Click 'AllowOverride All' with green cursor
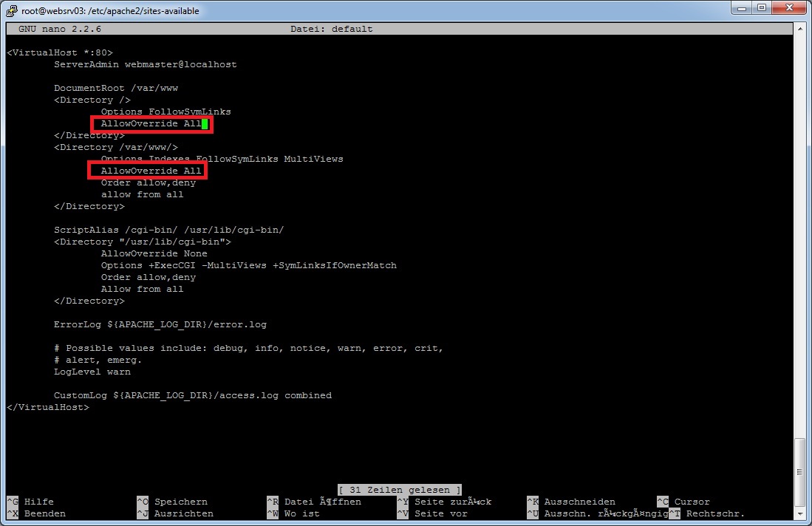 (x=151, y=123)
